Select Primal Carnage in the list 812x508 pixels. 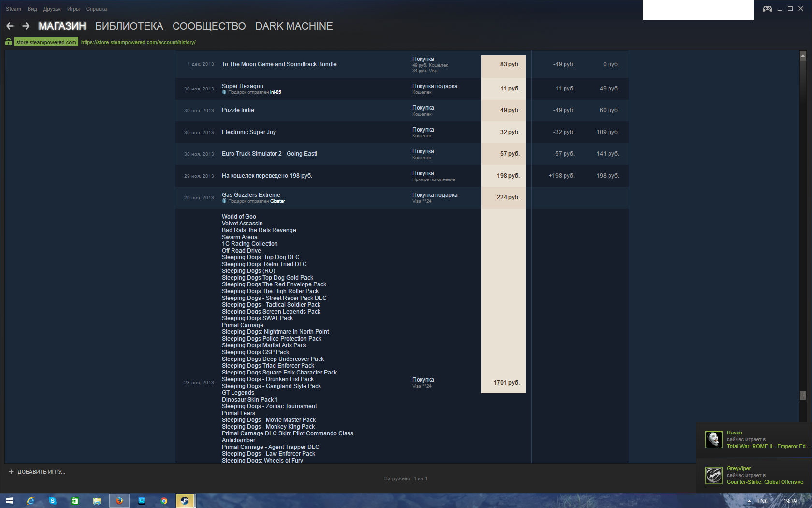click(243, 325)
